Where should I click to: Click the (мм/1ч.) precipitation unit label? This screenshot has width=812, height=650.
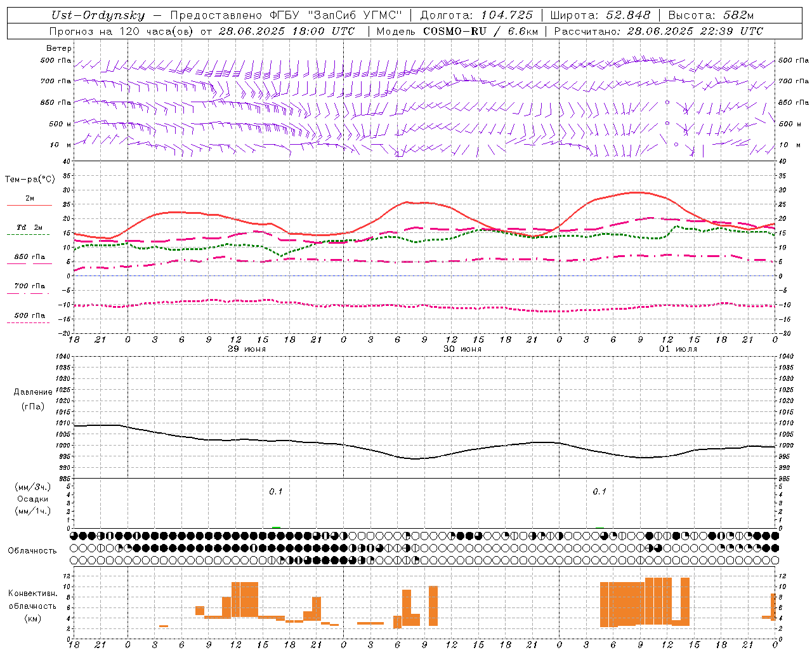(x=32, y=511)
